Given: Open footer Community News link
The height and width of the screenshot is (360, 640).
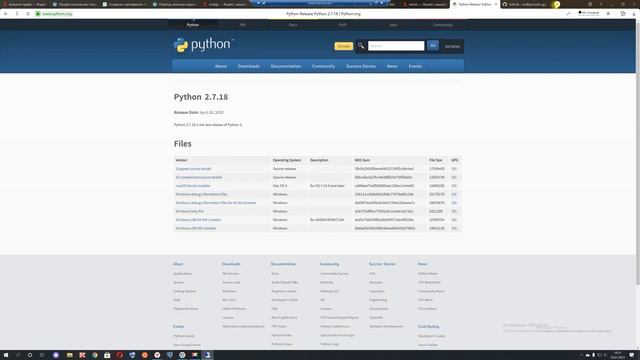Looking at the screenshot, I should [431, 291].
